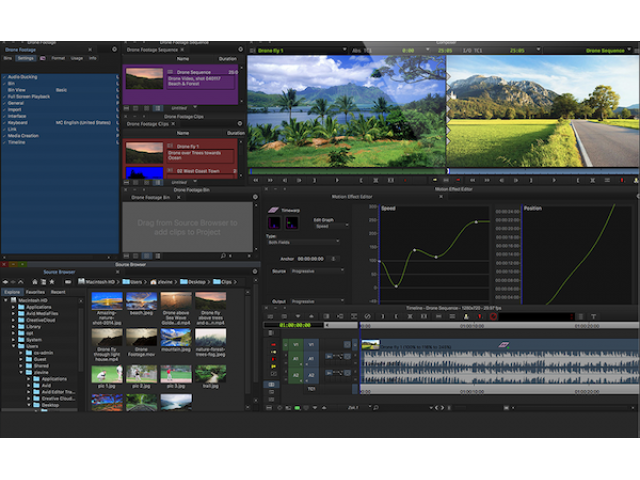The height and width of the screenshot is (480, 640).
Task: Click the position bar under the source monitor
Action: point(344,170)
